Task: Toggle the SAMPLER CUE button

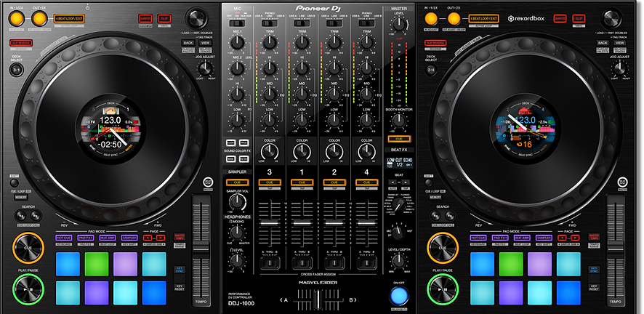Action: (x=236, y=182)
